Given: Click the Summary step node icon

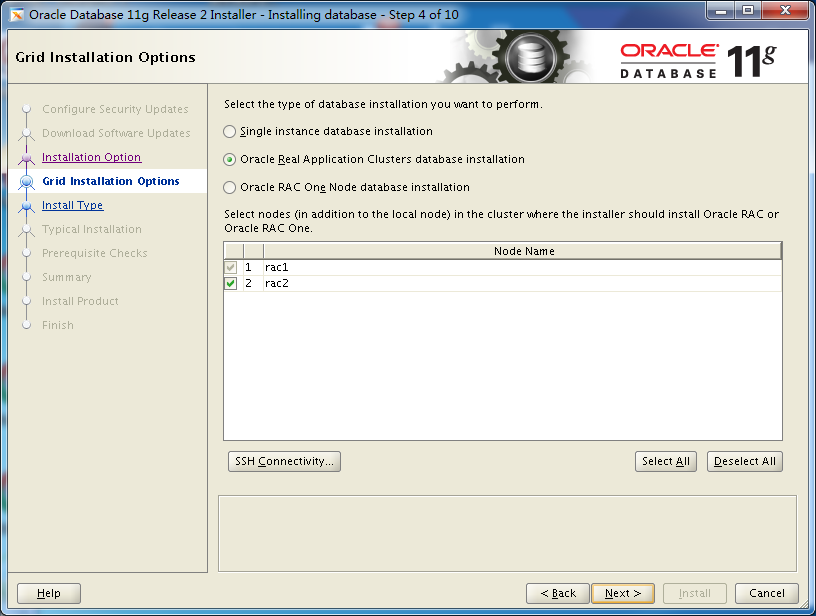Looking at the screenshot, I should click(28, 277).
